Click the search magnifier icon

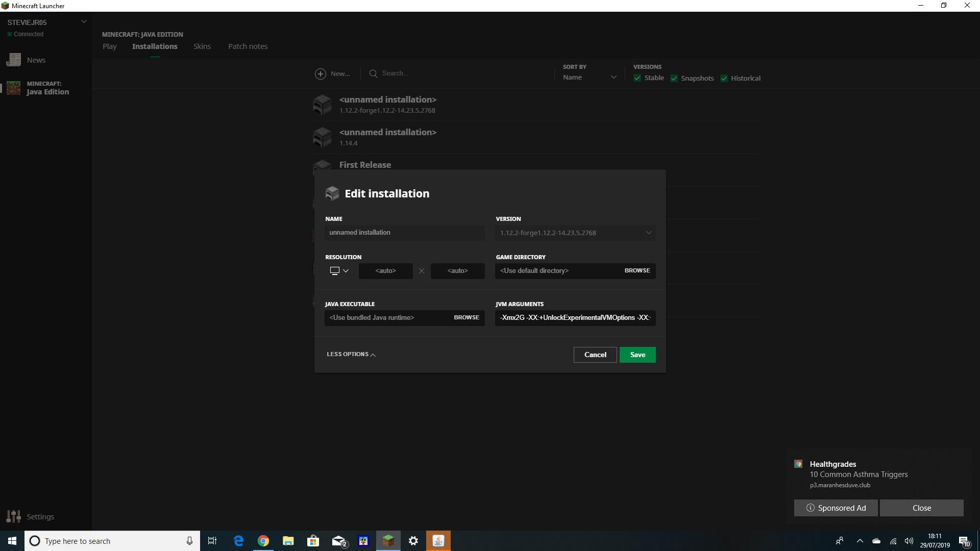click(x=374, y=74)
